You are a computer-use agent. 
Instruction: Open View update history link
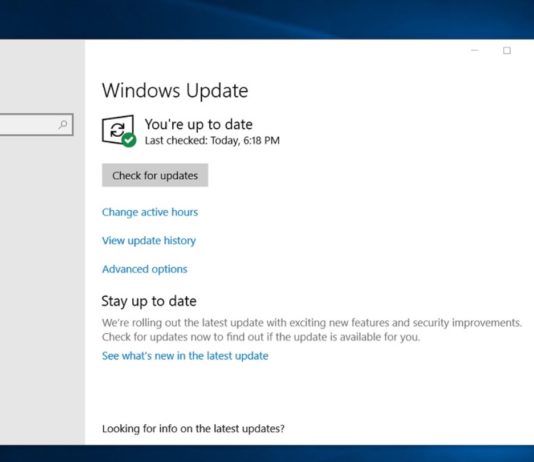(x=149, y=241)
